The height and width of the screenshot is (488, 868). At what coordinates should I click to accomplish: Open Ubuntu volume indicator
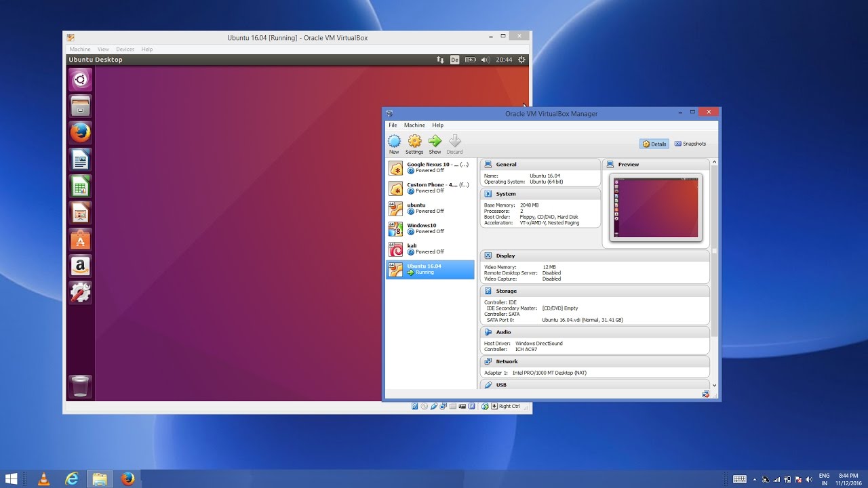(x=485, y=60)
